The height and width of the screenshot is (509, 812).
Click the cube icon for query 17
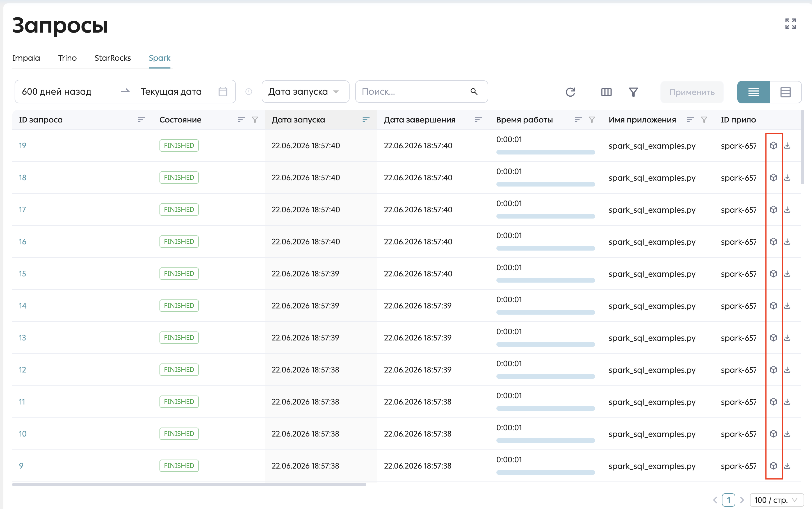click(x=773, y=209)
